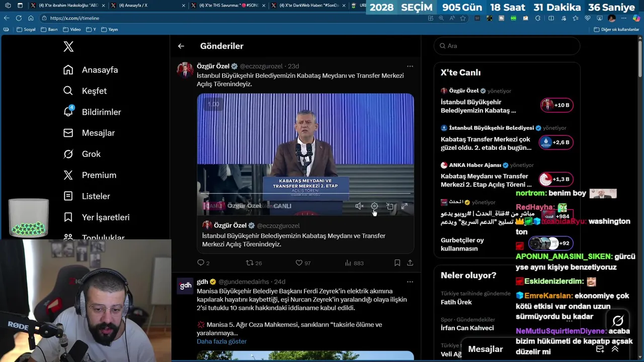Go to Anasayfa in sidebar
The image size is (644, 362).
(91, 70)
